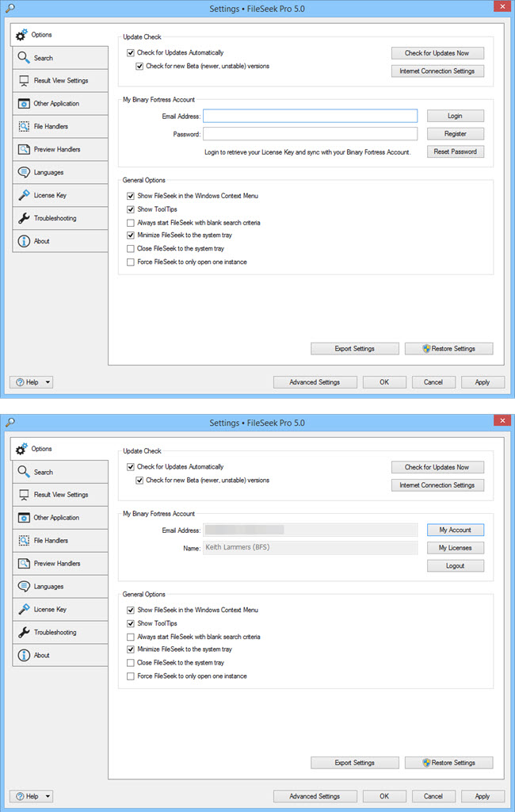The image size is (515, 812).
Task: Switch to Result View Settings in lower window
Action: pyautogui.click(x=60, y=495)
